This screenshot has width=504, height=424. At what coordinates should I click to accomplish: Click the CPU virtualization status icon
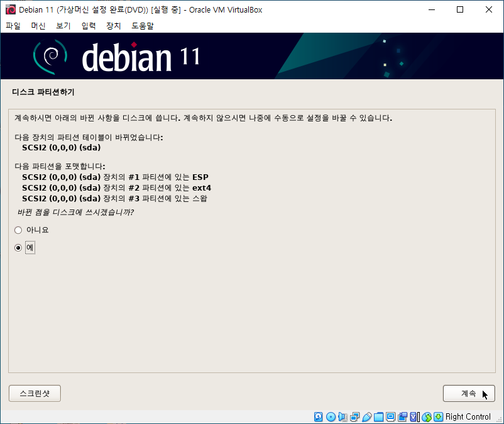[415, 416]
